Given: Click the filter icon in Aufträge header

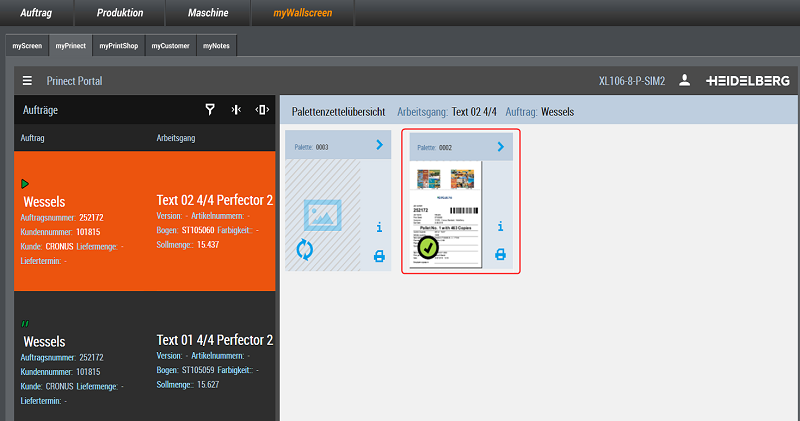Looking at the screenshot, I should [210, 110].
